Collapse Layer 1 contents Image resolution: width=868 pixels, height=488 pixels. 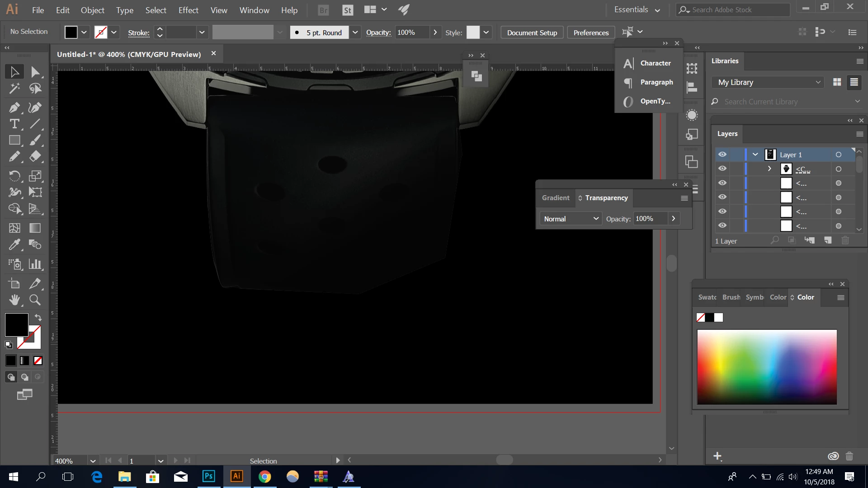coord(755,155)
